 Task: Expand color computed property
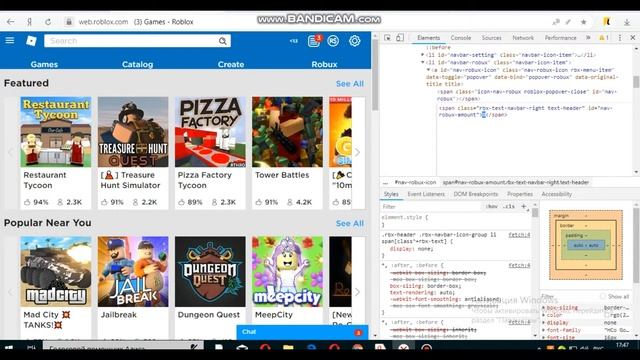click(x=543, y=315)
